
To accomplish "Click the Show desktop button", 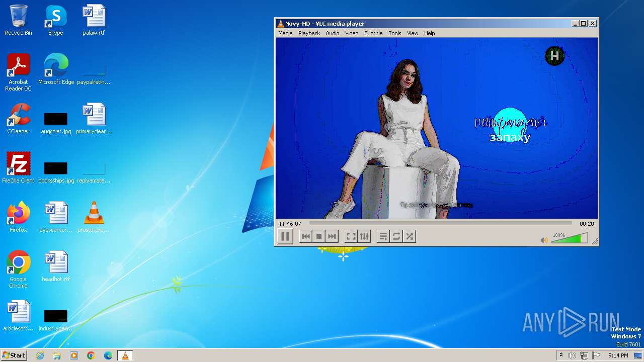I will coord(639,355).
